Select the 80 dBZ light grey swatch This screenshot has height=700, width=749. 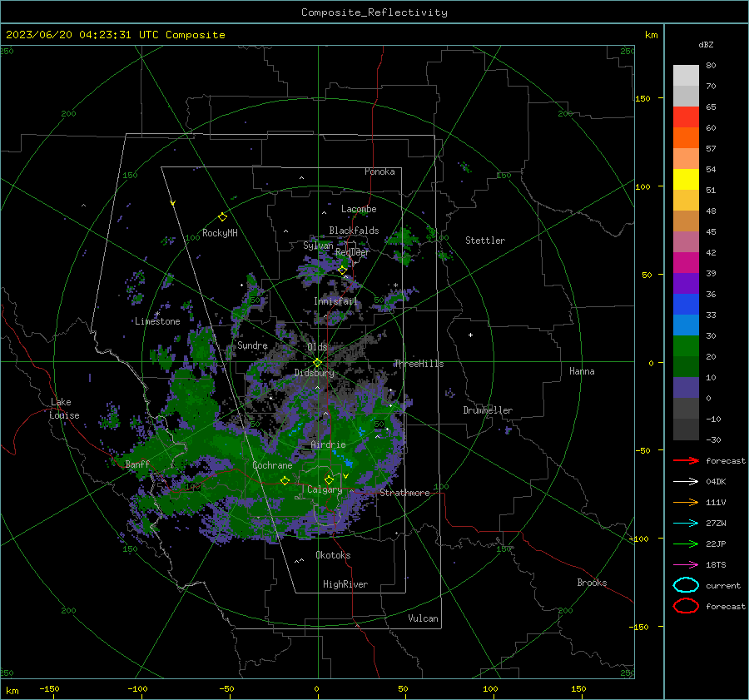tap(686, 75)
